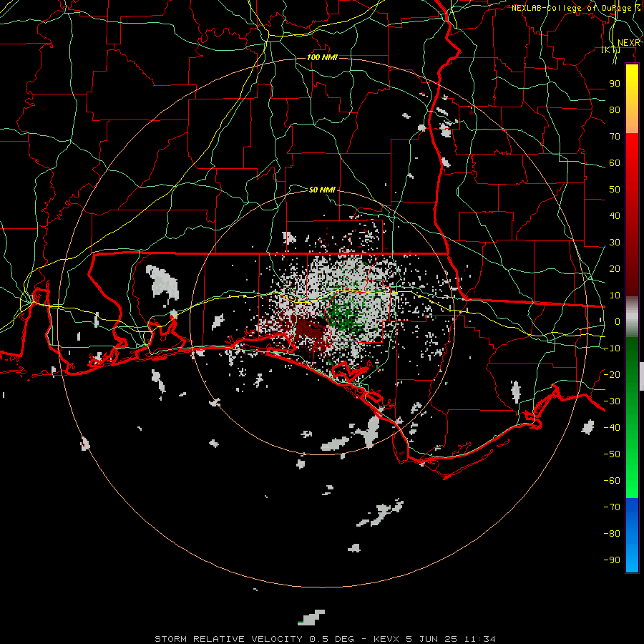
Task: Click the -80 legend value
Action: (x=612, y=534)
